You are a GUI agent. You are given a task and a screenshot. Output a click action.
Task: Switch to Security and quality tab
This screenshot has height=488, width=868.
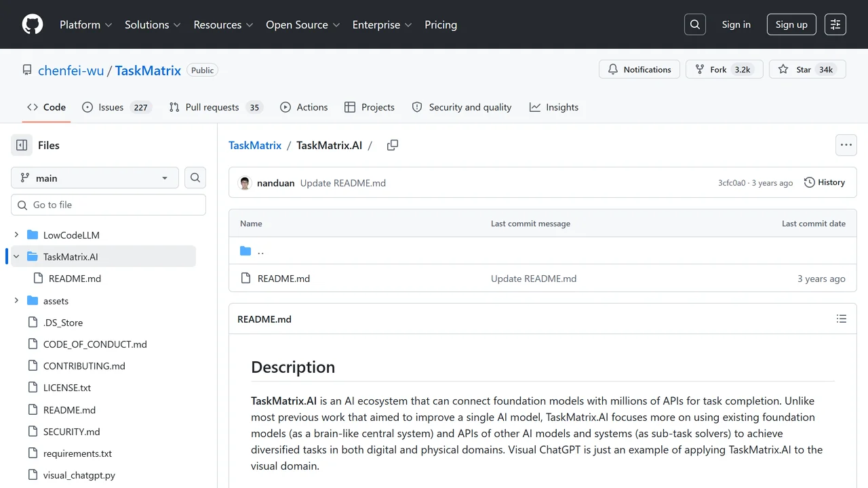(x=462, y=107)
